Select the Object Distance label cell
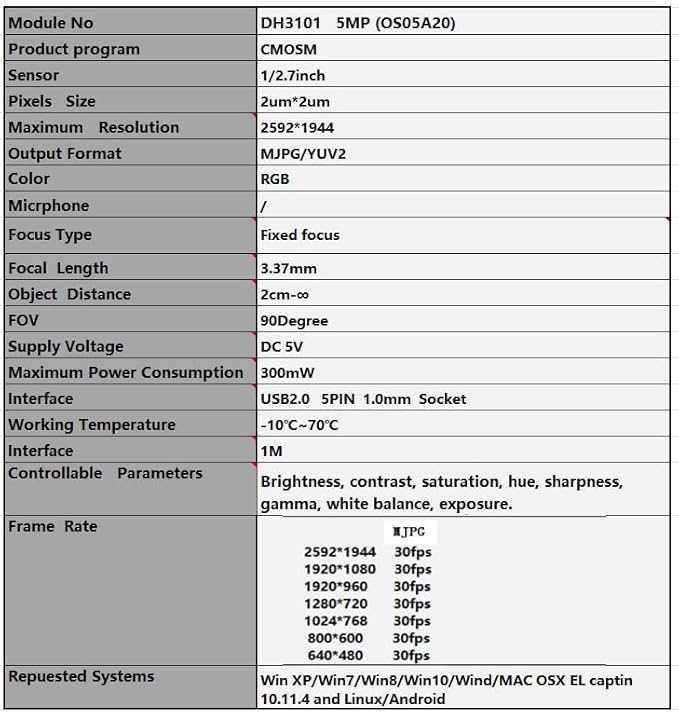This screenshot has height=712, width=679. 130,293
